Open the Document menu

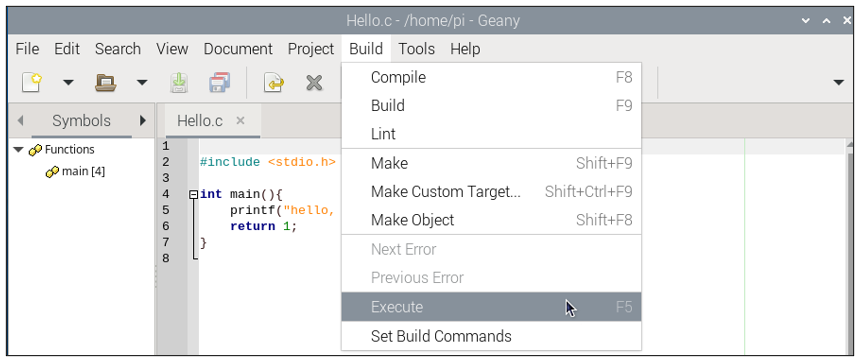[238, 49]
